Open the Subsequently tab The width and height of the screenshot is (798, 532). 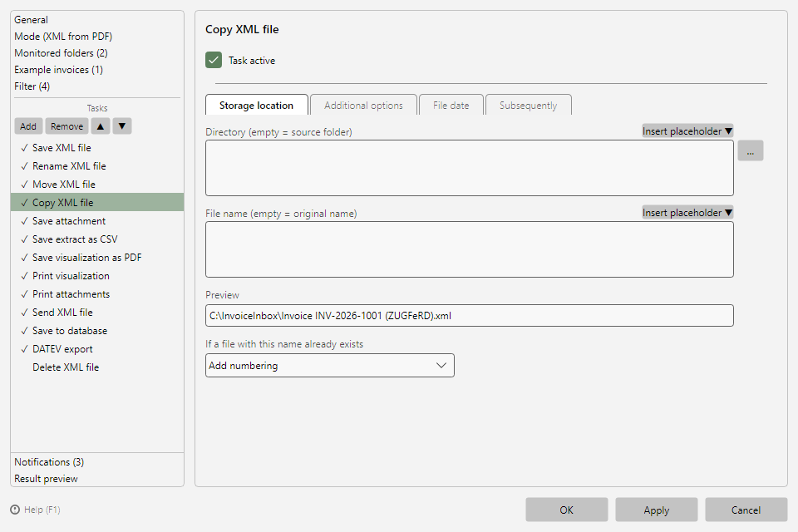[x=529, y=106]
